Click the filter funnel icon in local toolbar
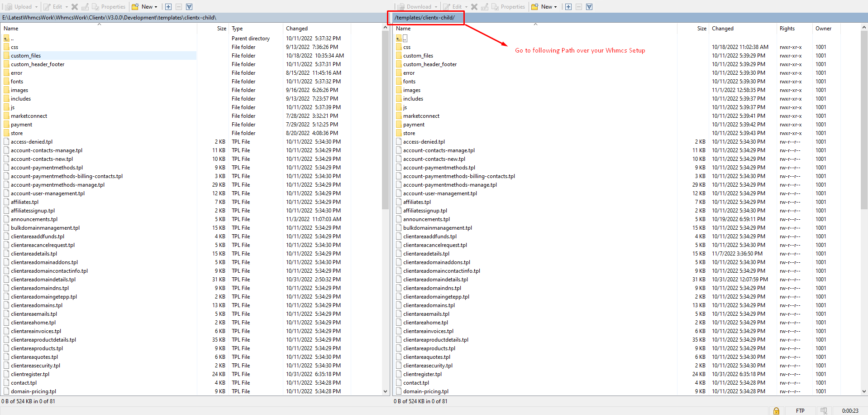868x415 pixels. pos(189,7)
